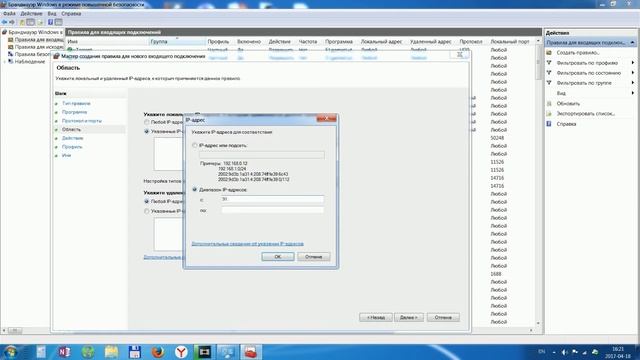Open the additional info link in IP dialog

click(247, 244)
